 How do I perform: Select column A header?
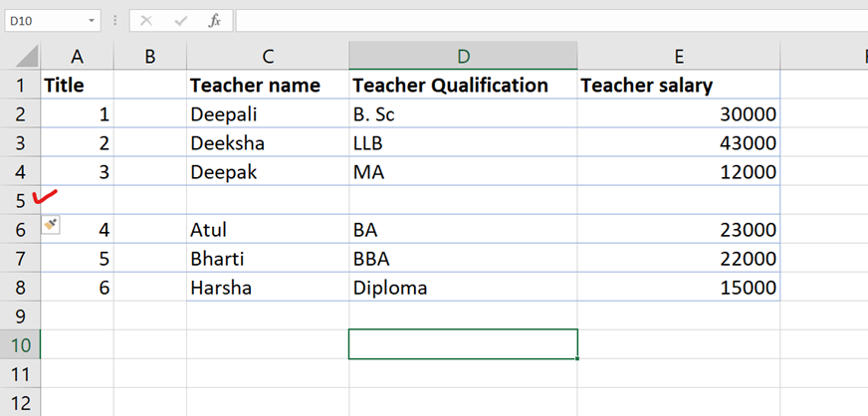tap(77, 56)
